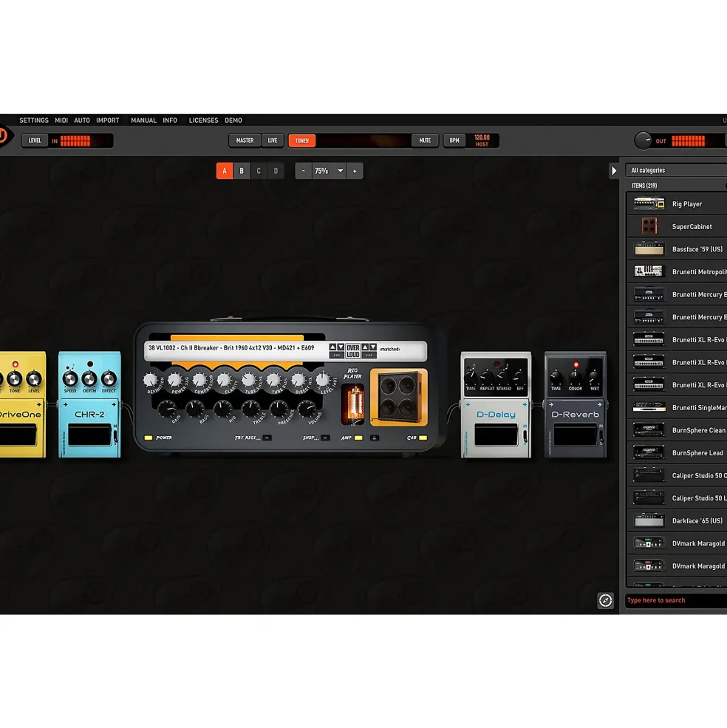The image size is (727, 728).
Task: Click the left ellipsis button under amp arrows
Action: click(337, 356)
